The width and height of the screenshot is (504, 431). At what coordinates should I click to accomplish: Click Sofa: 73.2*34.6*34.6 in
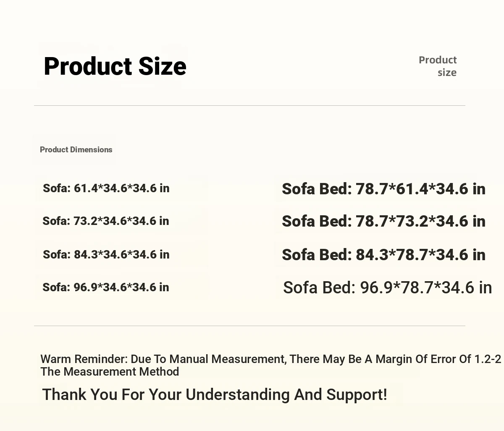coord(106,221)
